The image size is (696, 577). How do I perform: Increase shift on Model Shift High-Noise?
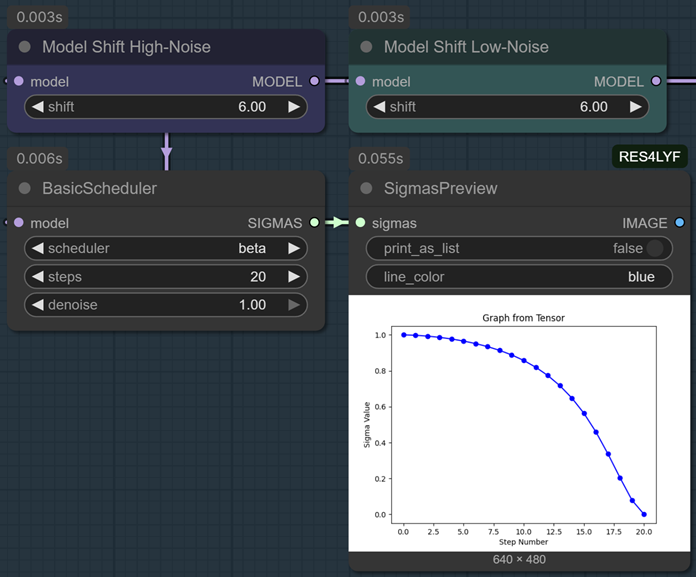pos(294,107)
